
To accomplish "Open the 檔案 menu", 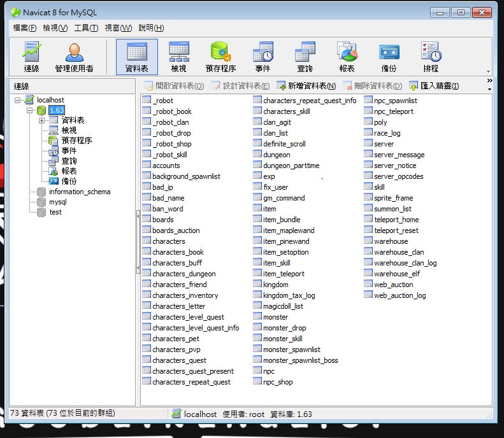I will [x=25, y=28].
